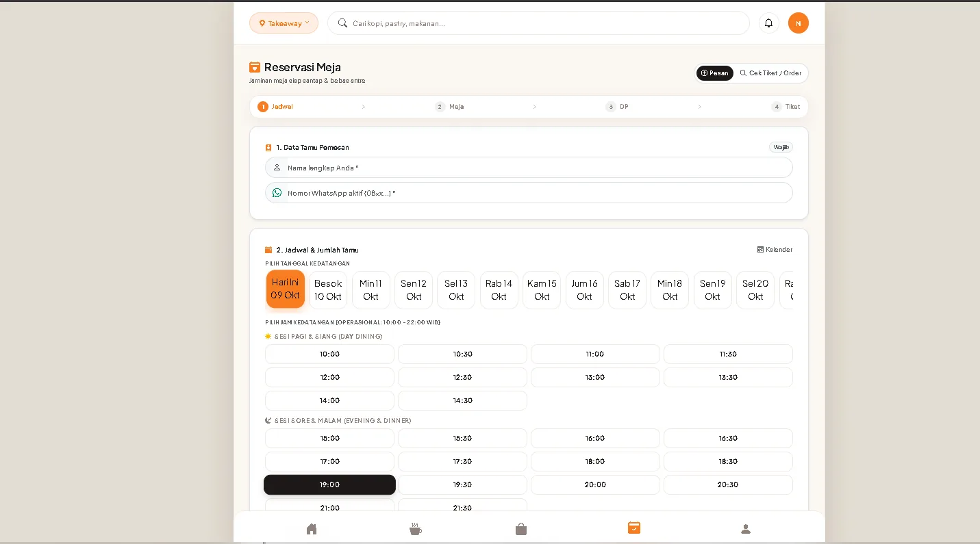Image resolution: width=980 pixels, height=544 pixels.
Task: Choose the 16:00 time slot
Action: point(595,438)
